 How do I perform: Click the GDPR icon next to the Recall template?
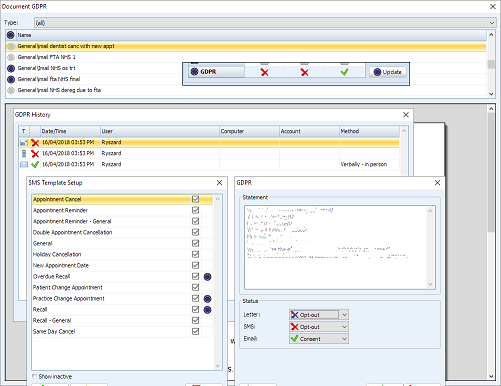pyautogui.click(x=207, y=309)
